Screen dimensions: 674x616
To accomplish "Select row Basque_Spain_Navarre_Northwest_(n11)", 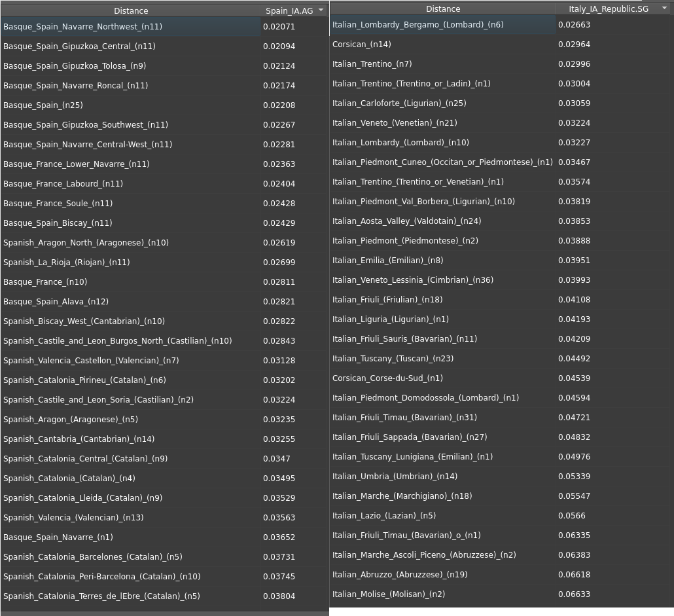I will pos(165,27).
